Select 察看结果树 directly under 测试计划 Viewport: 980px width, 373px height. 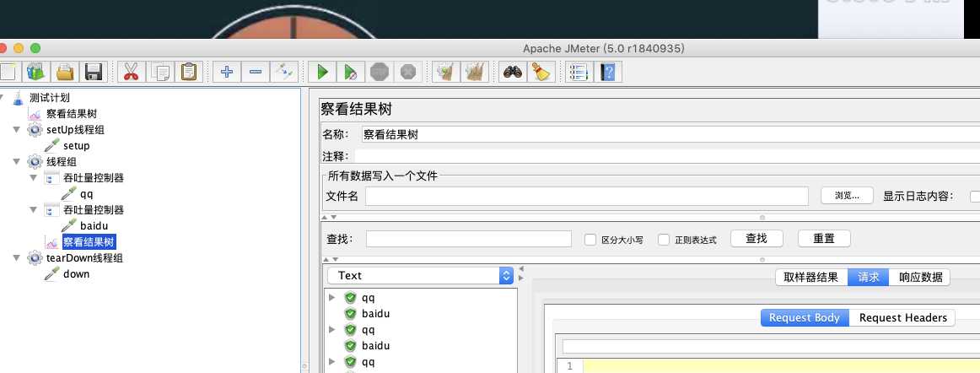click(72, 114)
